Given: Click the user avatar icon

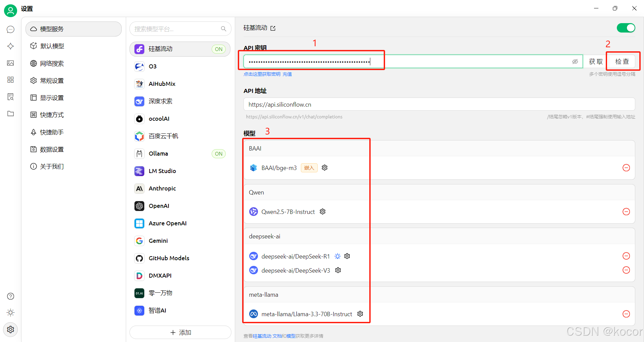Looking at the screenshot, I should pyautogui.click(x=10, y=10).
